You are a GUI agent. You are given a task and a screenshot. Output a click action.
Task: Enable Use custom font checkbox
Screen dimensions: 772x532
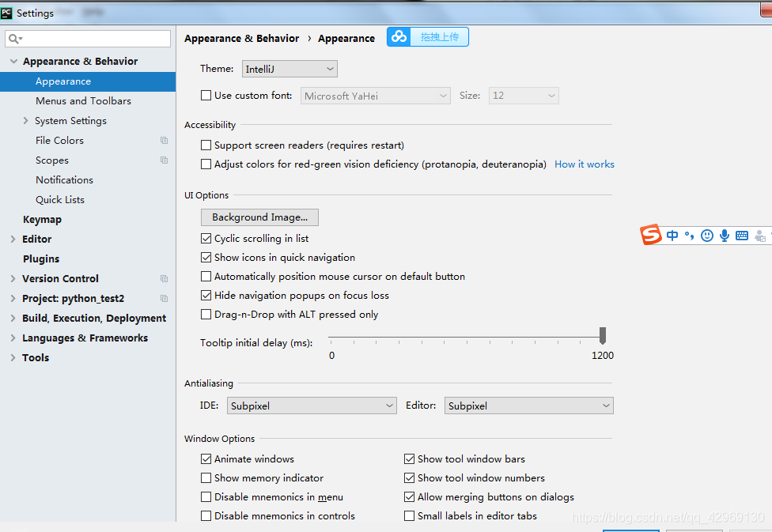pyautogui.click(x=206, y=96)
